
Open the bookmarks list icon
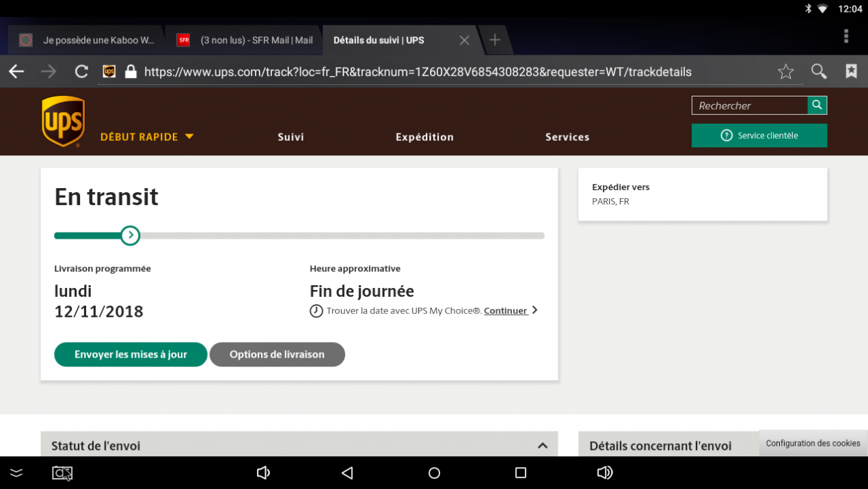(851, 71)
